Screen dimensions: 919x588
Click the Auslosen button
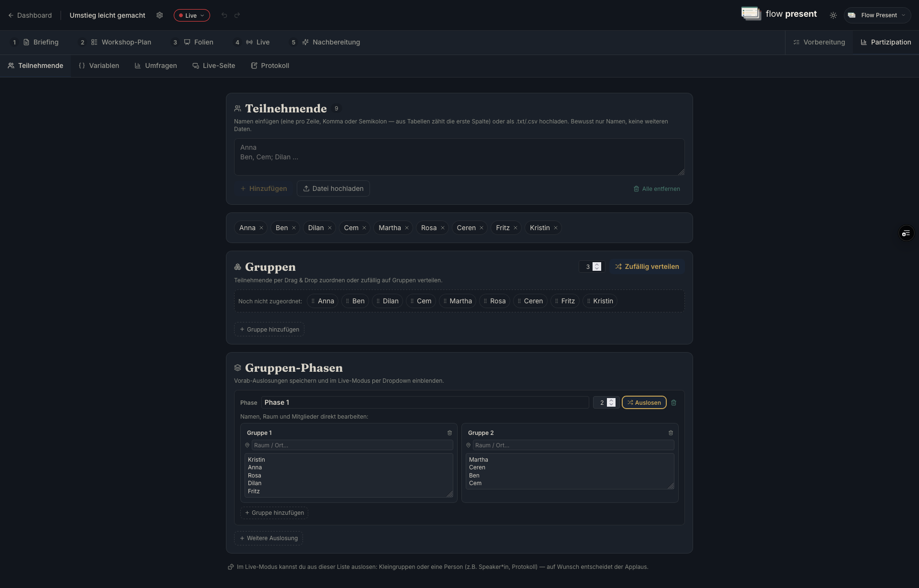[644, 403]
